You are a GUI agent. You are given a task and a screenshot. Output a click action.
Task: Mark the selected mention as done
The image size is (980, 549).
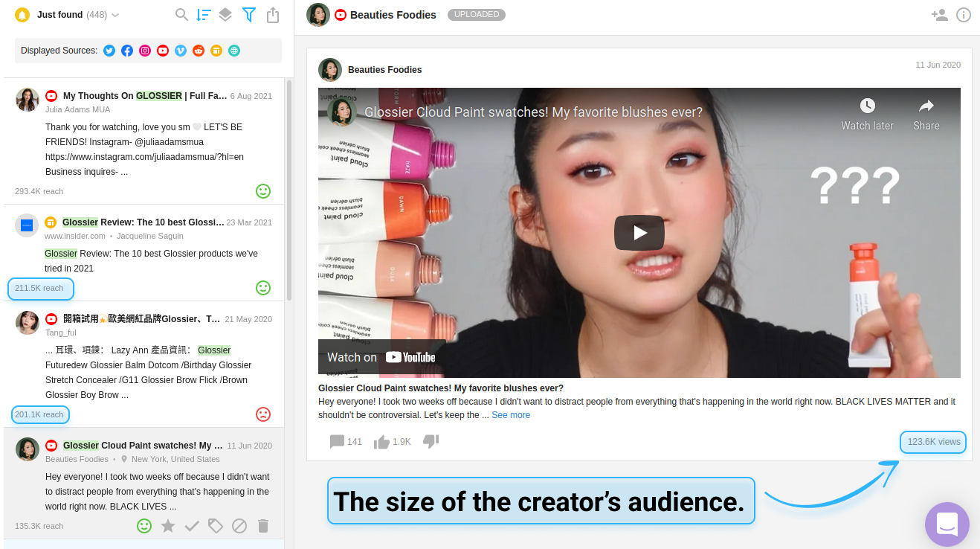tap(192, 526)
